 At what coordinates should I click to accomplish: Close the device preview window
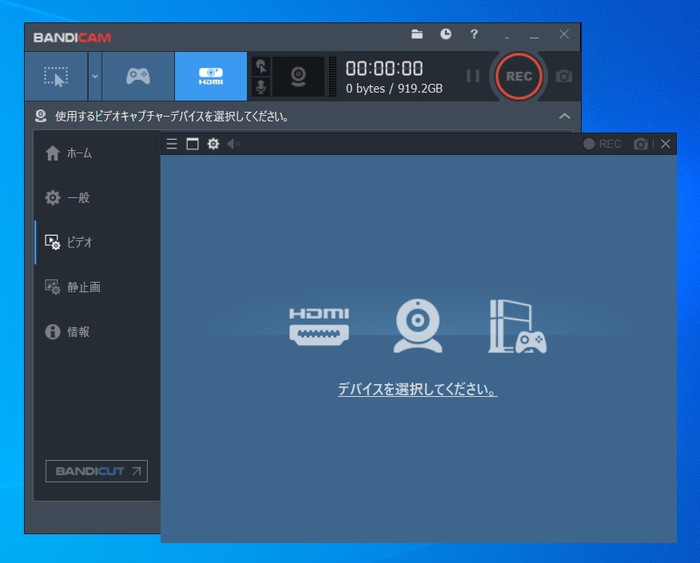point(666,144)
